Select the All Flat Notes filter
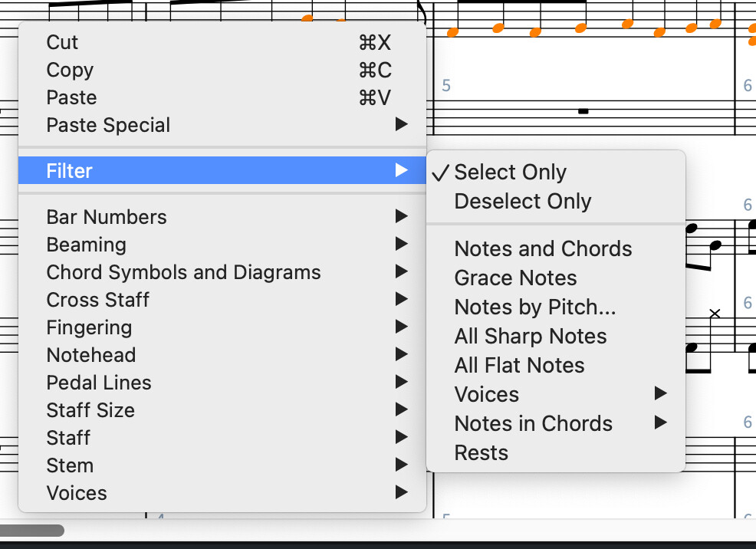Image resolution: width=756 pixels, height=549 pixels. coord(519,366)
